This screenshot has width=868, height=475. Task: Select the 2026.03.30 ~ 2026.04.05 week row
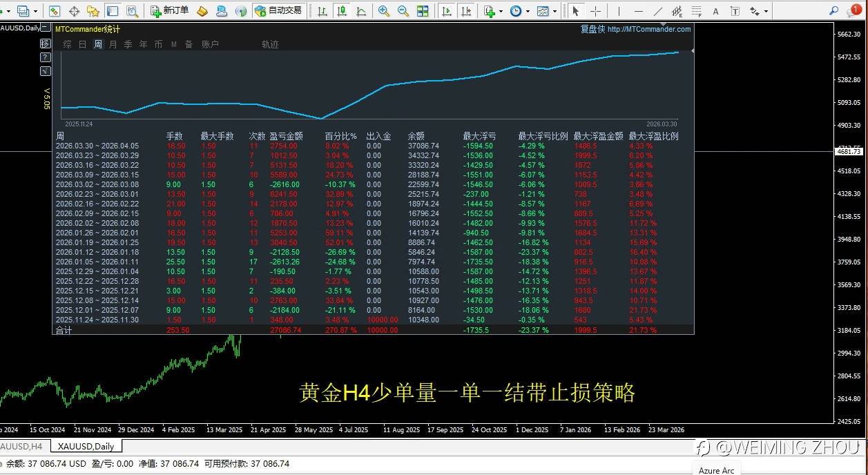coord(374,146)
